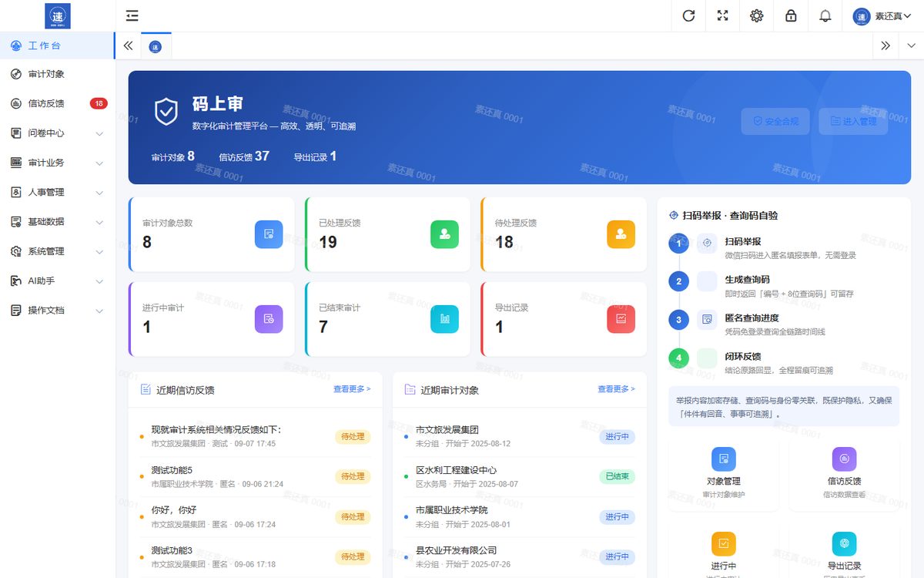
Task: Click the 匿名查询进度 step icon
Action: (707, 319)
